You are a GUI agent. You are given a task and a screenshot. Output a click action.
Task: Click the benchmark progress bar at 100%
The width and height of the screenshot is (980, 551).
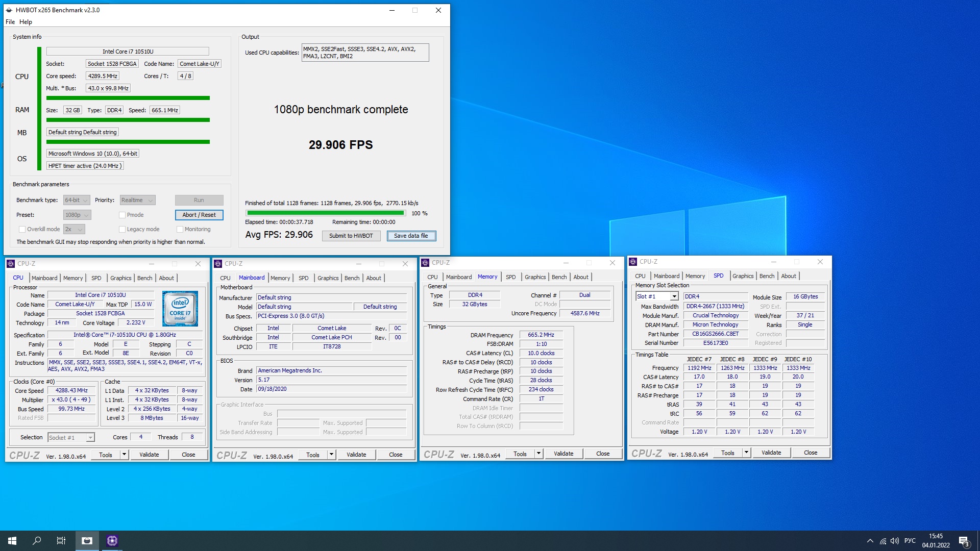[325, 213]
